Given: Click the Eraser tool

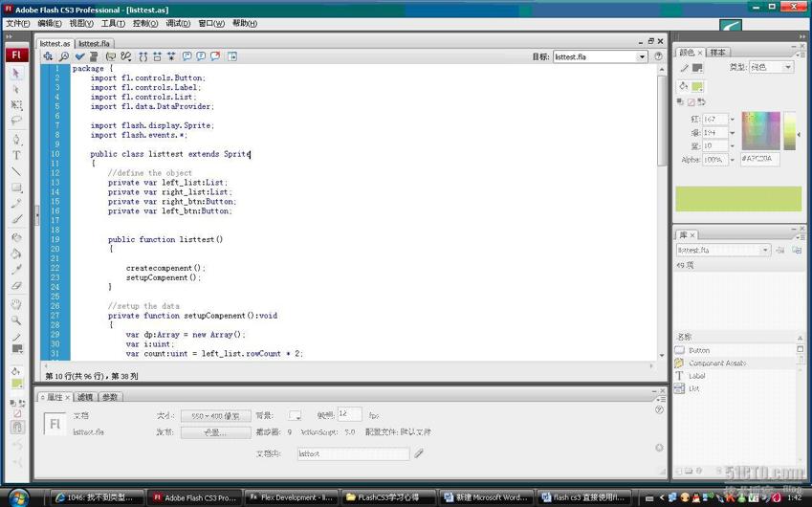Looking at the screenshot, I should [x=16, y=286].
